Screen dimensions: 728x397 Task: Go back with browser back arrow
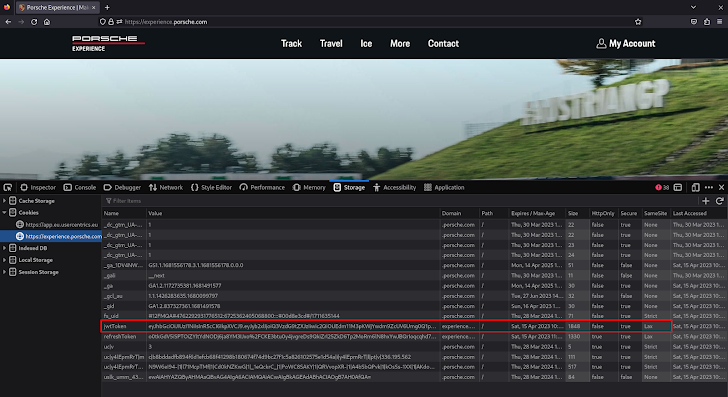tap(8, 22)
